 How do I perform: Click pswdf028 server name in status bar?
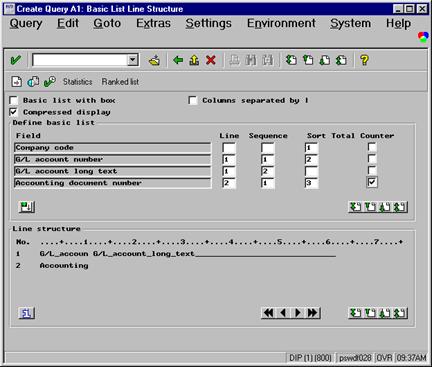tap(355, 358)
